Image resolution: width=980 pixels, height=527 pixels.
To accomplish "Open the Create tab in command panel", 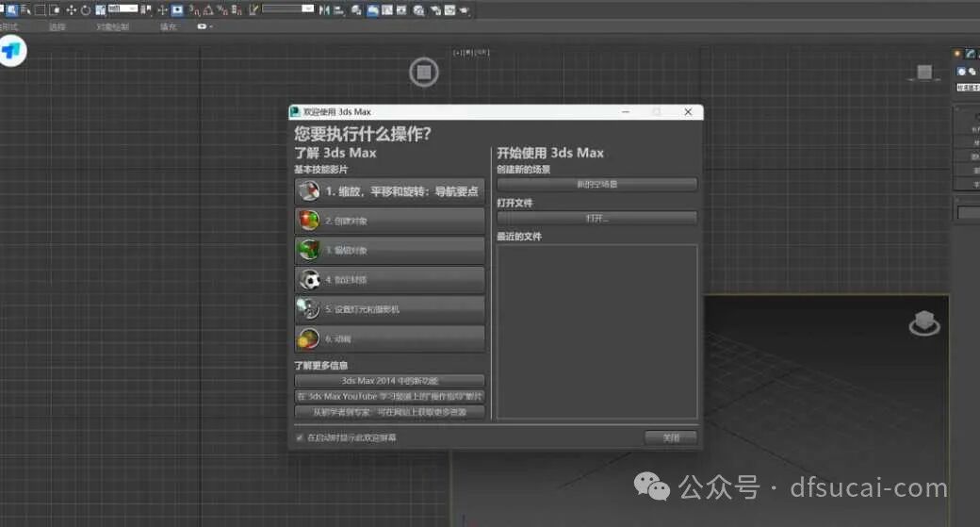I will point(957,54).
